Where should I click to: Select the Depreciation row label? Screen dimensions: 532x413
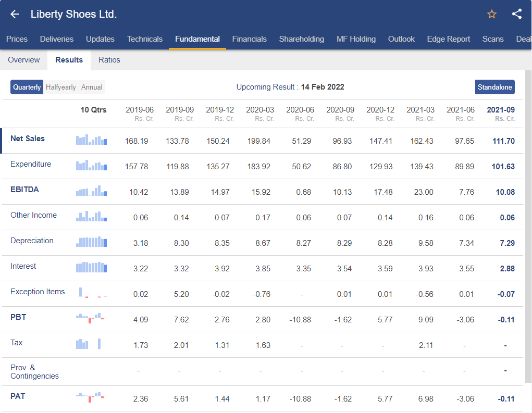click(x=32, y=241)
